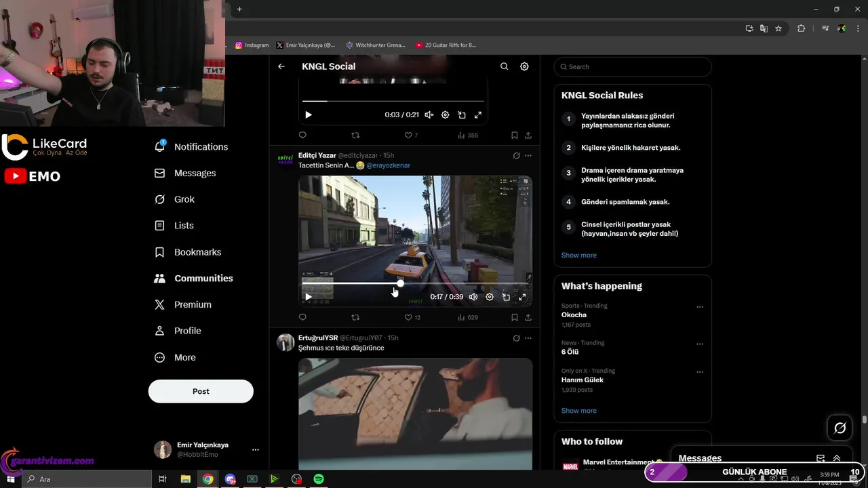Open Premium in sidebar
Image resolution: width=868 pixels, height=488 pixels.
pyautogui.click(x=183, y=305)
